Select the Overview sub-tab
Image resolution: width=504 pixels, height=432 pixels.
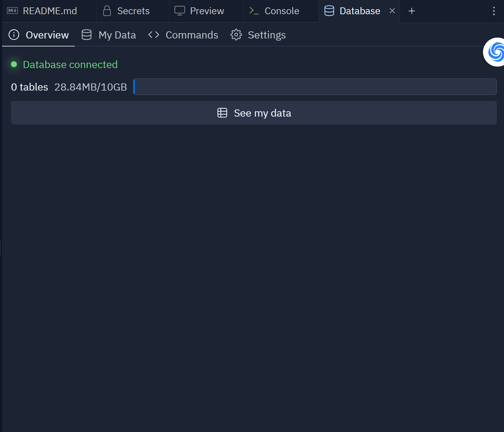pyautogui.click(x=39, y=35)
